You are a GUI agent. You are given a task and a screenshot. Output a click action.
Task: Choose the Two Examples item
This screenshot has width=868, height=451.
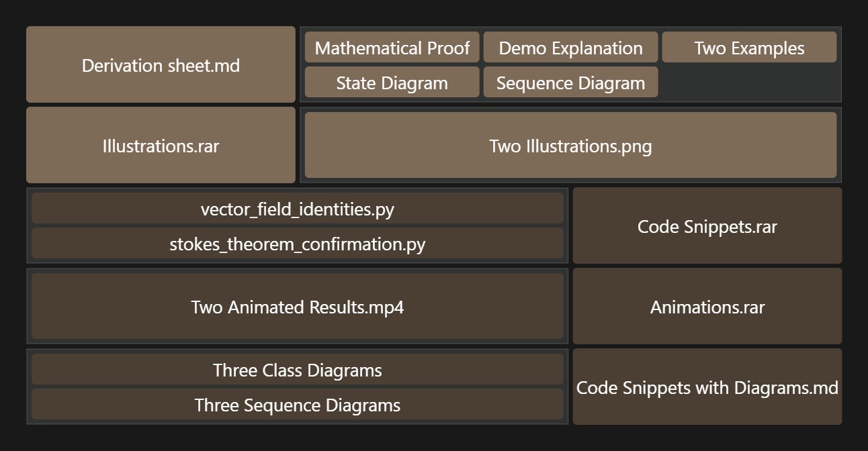tap(749, 48)
